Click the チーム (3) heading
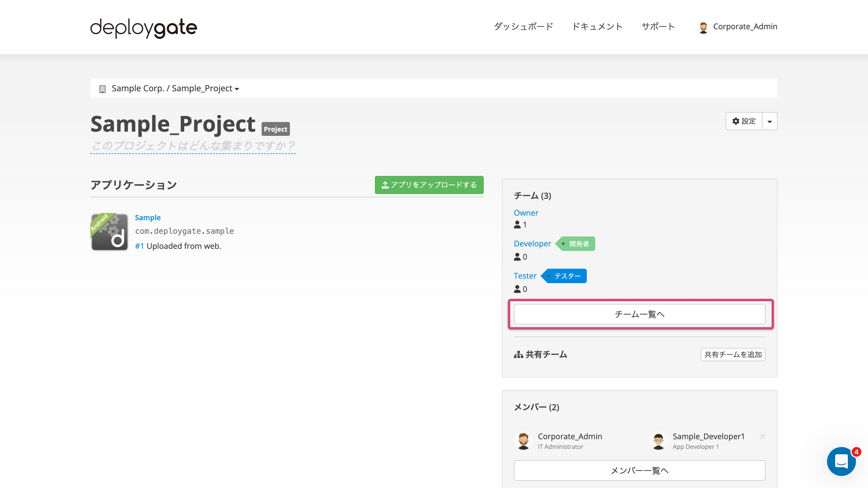868x488 pixels. click(x=532, y=196)
